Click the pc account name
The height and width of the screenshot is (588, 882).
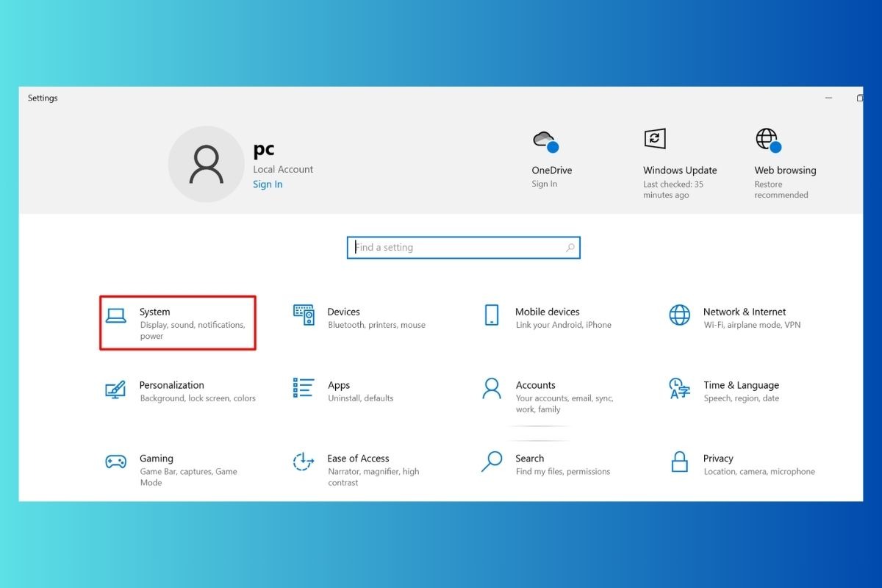264,150
